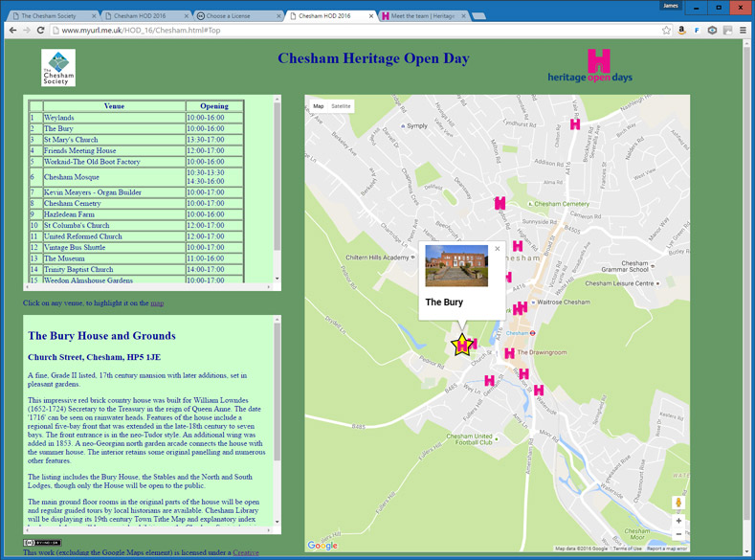Open Street View pegman icon
Image resolution: width=755 pixels, height=560 pixels.
pos(678,503)
